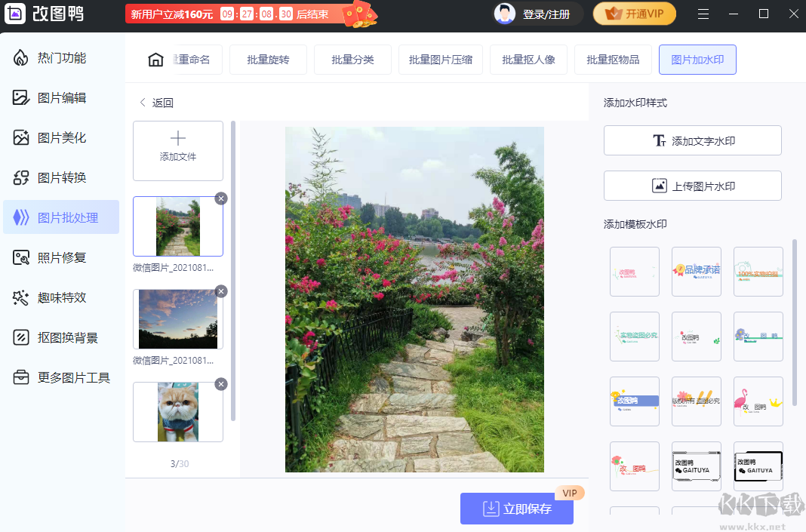Remove the sky photo using its X button
The width and height of the screenshot is (806, 532).
[220, 291]
